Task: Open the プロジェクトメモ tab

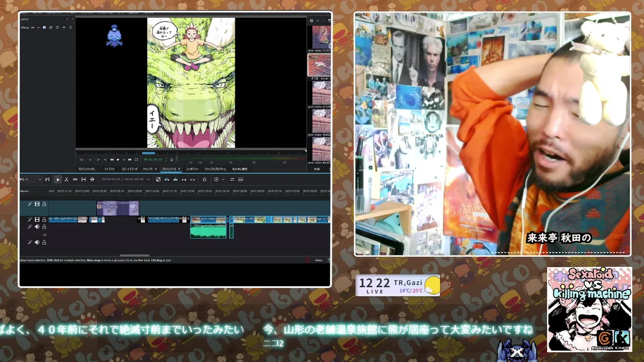Action: [x=87, y=169]
